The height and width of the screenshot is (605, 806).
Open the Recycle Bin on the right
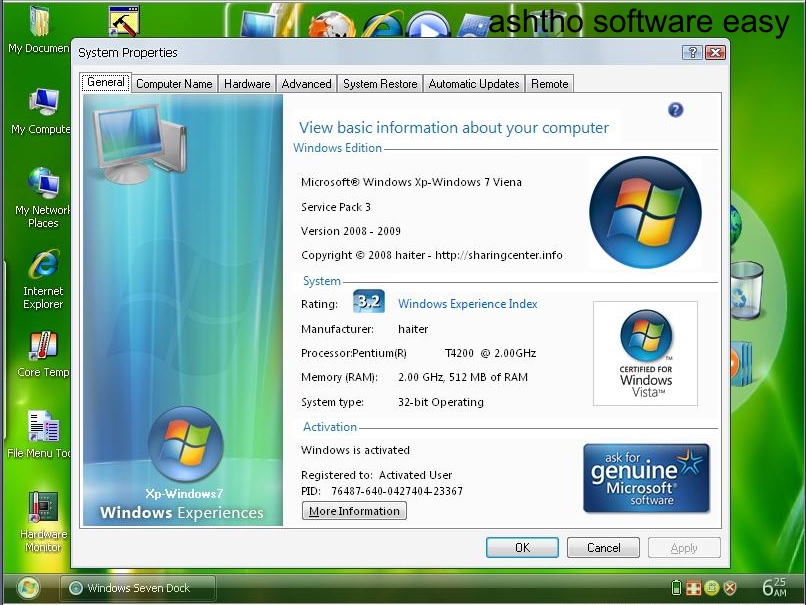coord(746,290)
